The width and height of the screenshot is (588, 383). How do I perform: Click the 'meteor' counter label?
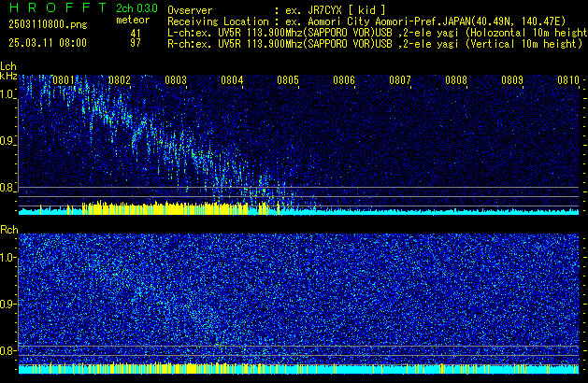[x=133, y=20]
